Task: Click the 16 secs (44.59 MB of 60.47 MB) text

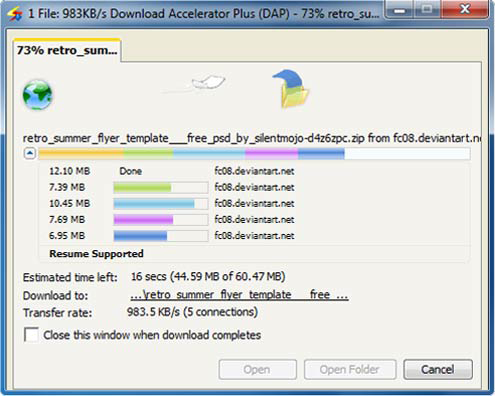Action: (x=208, y=277)
